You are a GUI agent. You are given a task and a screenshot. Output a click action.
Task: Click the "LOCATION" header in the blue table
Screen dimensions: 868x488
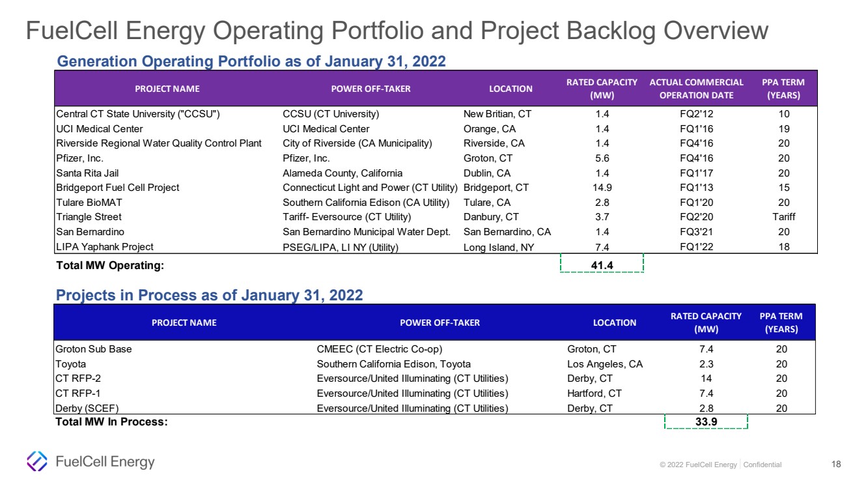coord(615,323)
